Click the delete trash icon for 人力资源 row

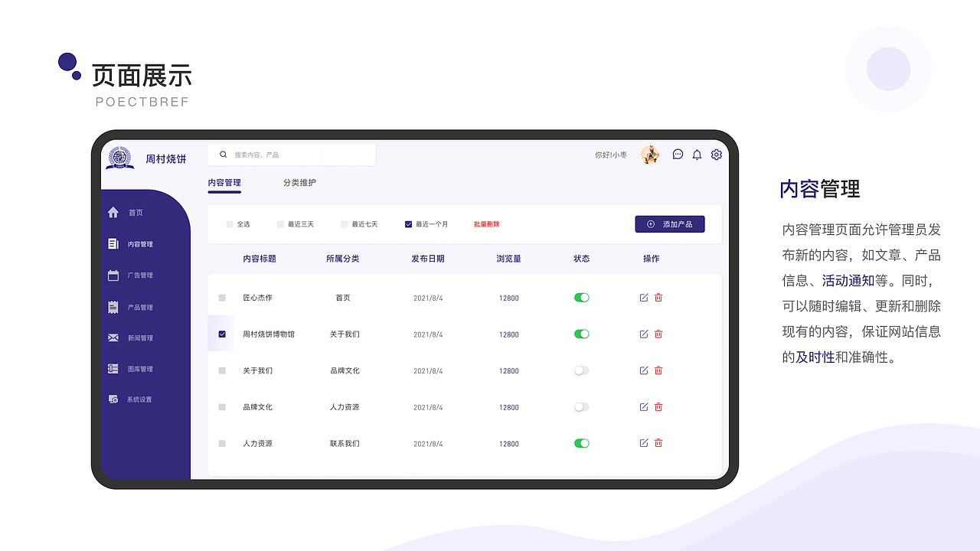pyautogui.click(x=658, y=442)
